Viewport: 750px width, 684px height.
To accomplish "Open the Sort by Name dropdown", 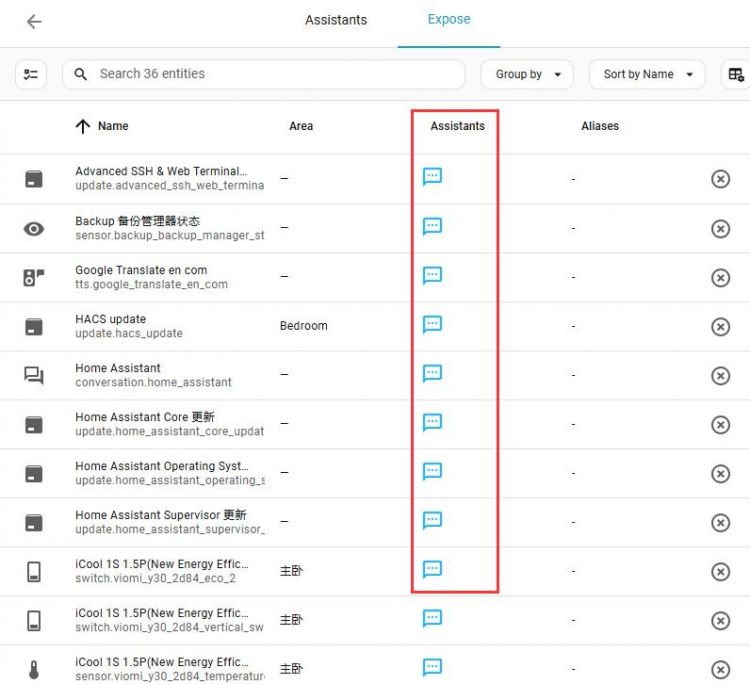I will coord(647,74).
